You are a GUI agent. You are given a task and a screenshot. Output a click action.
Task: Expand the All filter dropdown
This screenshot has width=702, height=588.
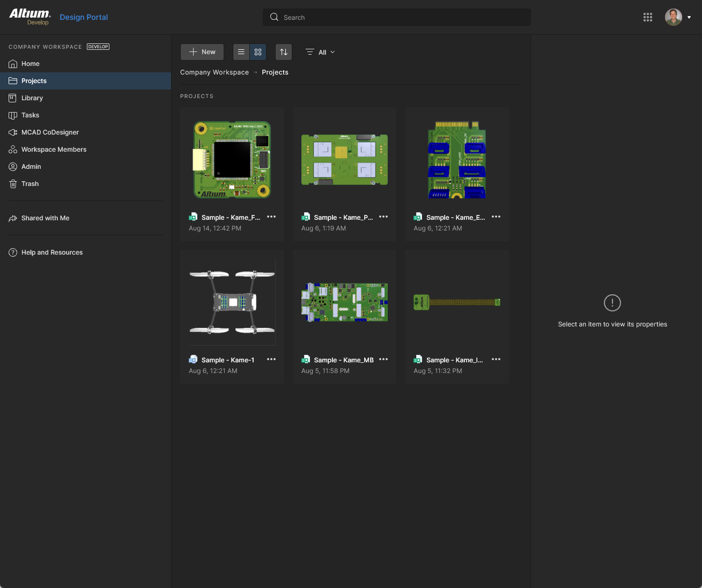click(321, 52)
